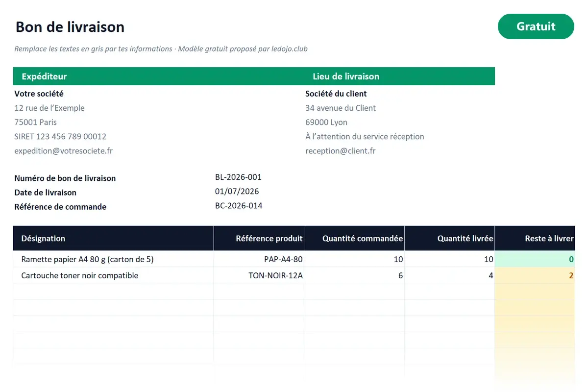588x392 pixels.
Task: Click the Votre société cell
Action: (x=39, y=94)
